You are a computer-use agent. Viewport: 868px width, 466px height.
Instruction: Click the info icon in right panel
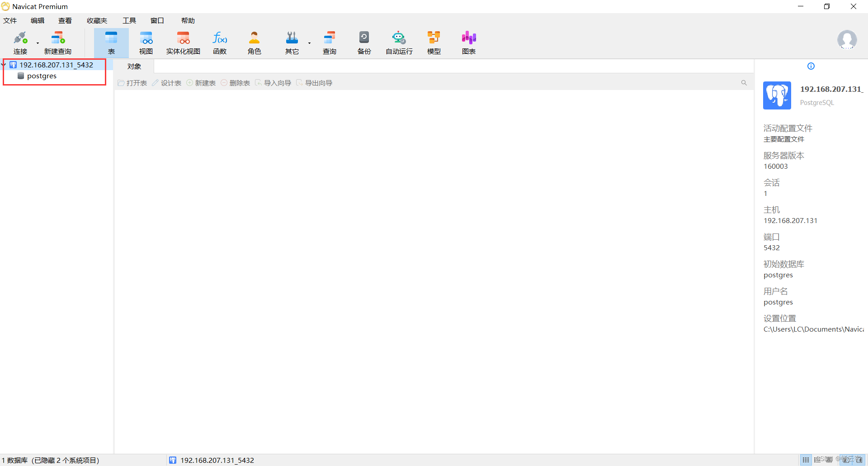(811, 66)
